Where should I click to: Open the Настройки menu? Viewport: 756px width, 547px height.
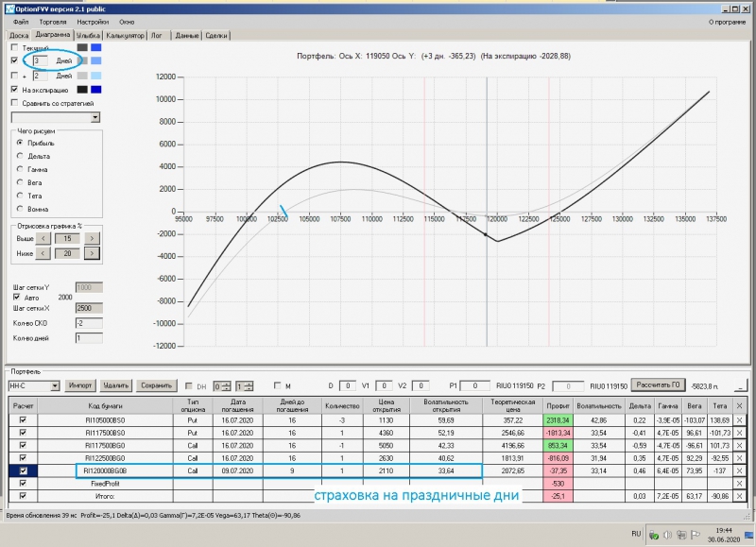93,22
